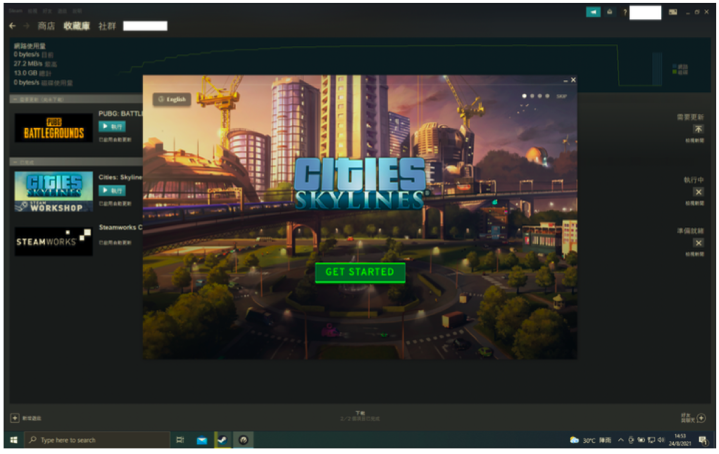
Task: Click the teal announcements megaphone icon
Action: 593,12
